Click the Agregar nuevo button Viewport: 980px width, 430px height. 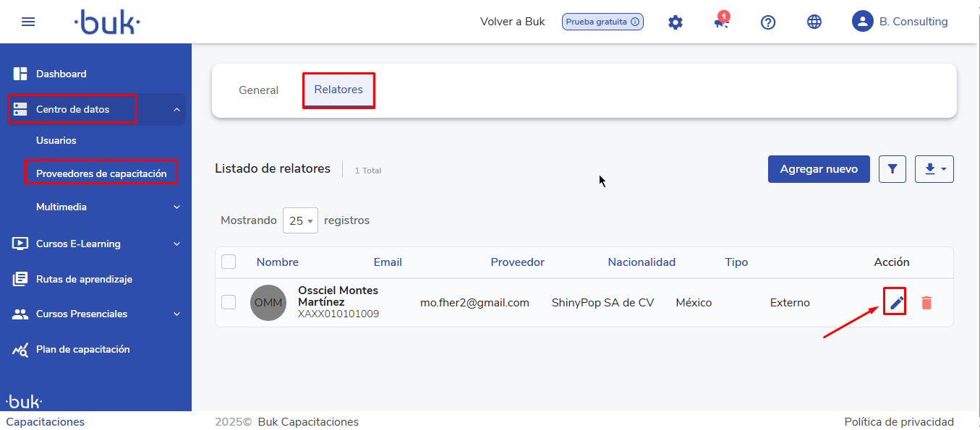click(818, 169)
